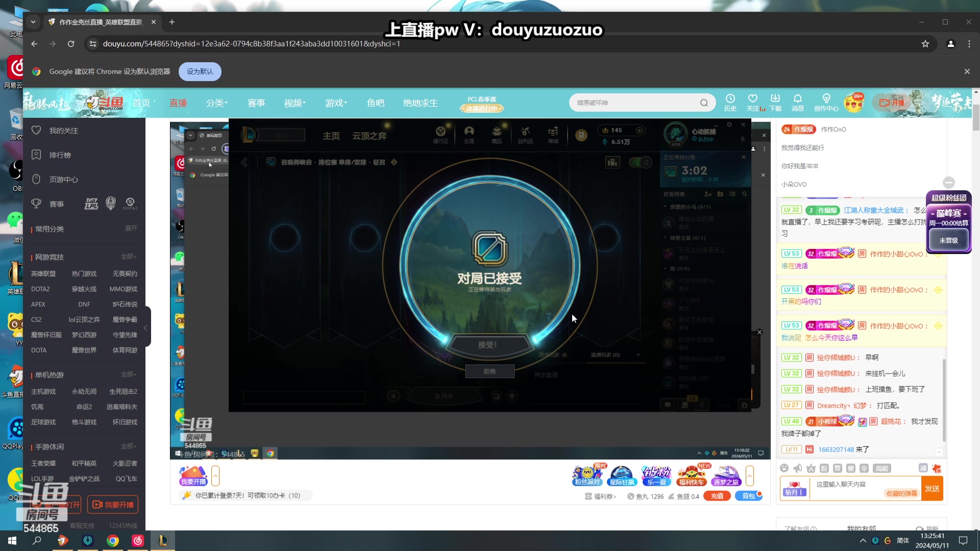Image resolution: width=980 pixels, height=551 pixels.
Task: Collapse the left sidebar with arrow handle
Action: (x=146, y=328)
